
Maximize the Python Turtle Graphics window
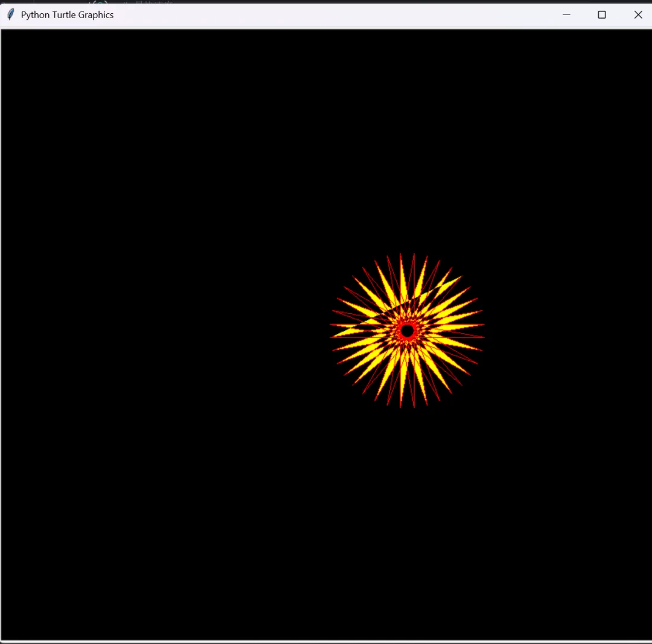coord(602,14)
